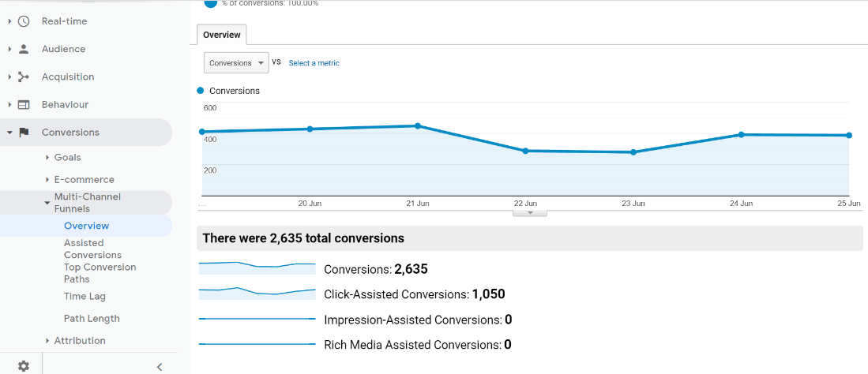Open Assisted Conversions report
This screenshot has height=374, width=868.
click(x=92, y=249)
